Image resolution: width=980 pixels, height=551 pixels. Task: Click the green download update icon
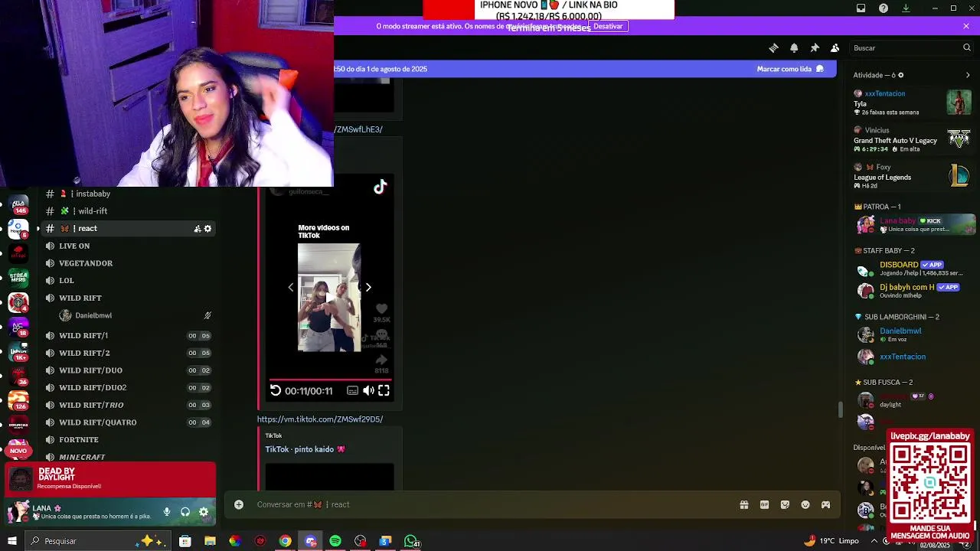tap(906, 8)
